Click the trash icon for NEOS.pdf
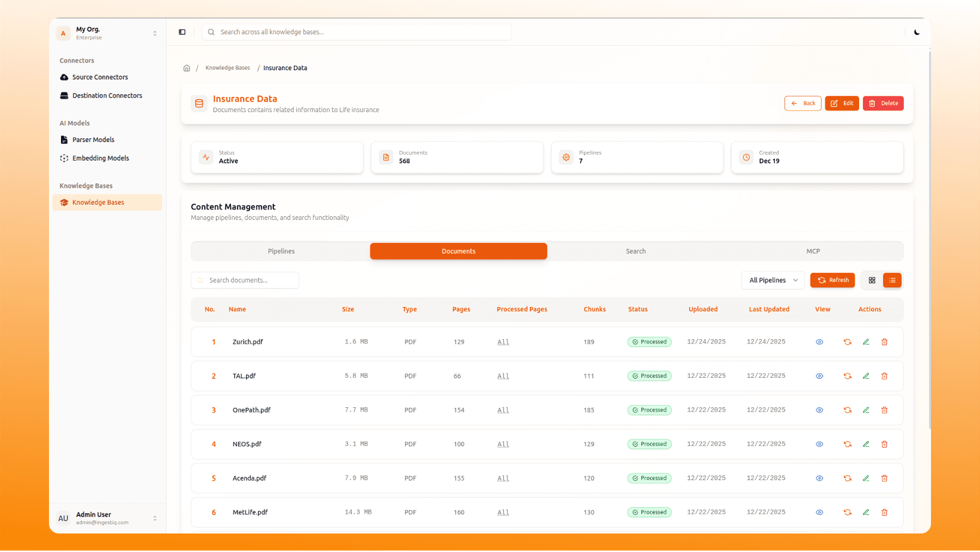The height and width of the screenshot is (552, 980). [885, 444]
